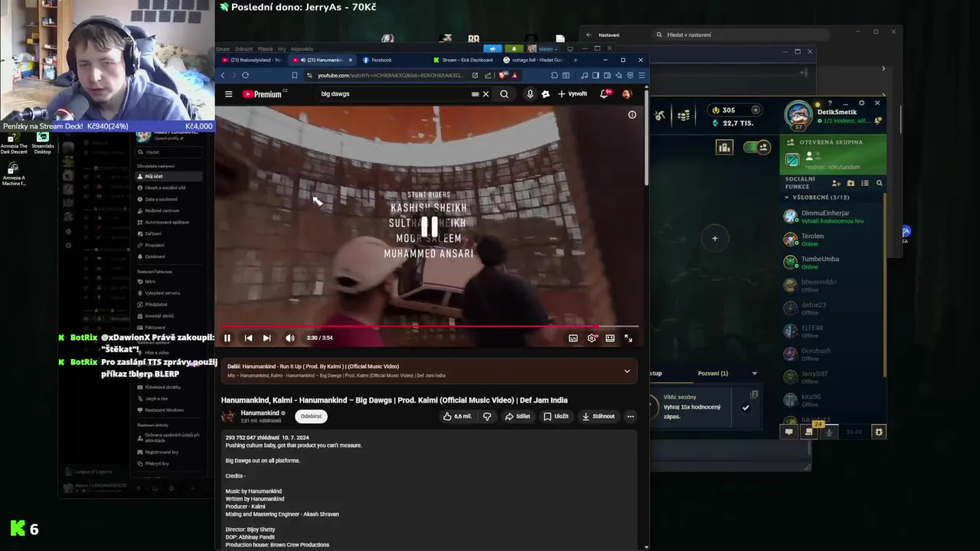The width and height of the screenshot is (980, 551).
Task: Bookmark the page in browser toolbar
Action: point(294,75)
